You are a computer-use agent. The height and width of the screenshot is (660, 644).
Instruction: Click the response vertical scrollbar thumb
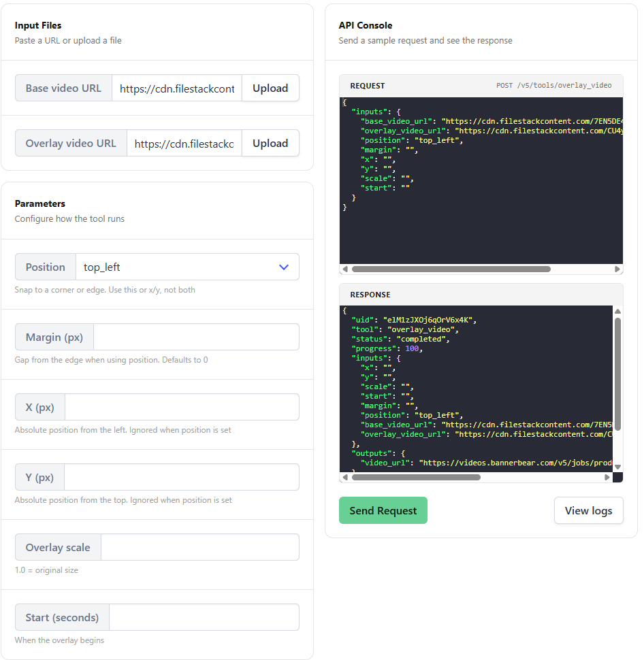[x=617, y=374]
